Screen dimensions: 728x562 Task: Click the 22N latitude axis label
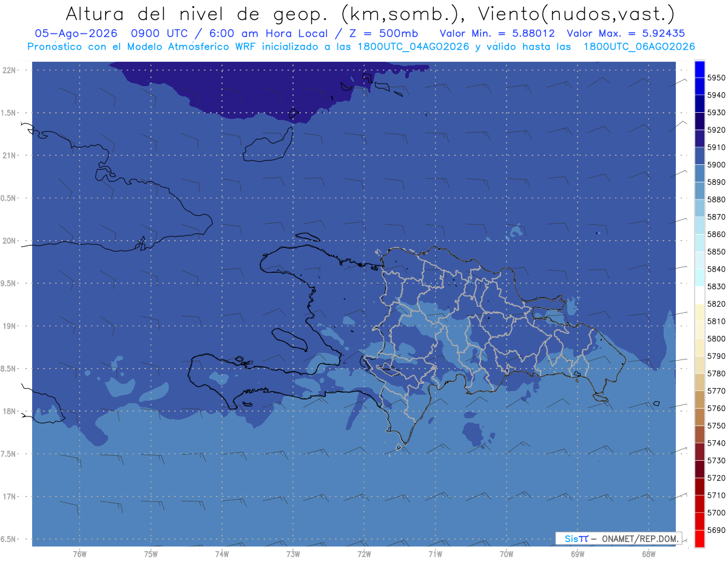pyautogui.click(x=10, y=70)
